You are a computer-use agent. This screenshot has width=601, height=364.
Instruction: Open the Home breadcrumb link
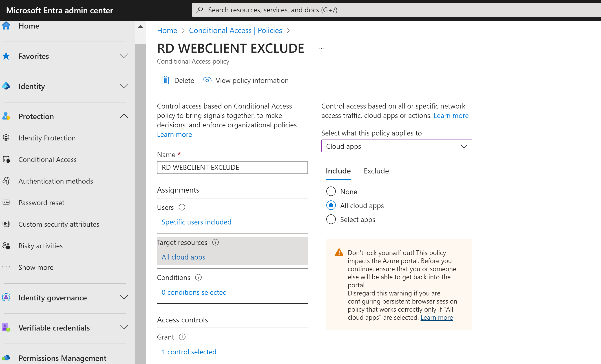tap(167, 30)
